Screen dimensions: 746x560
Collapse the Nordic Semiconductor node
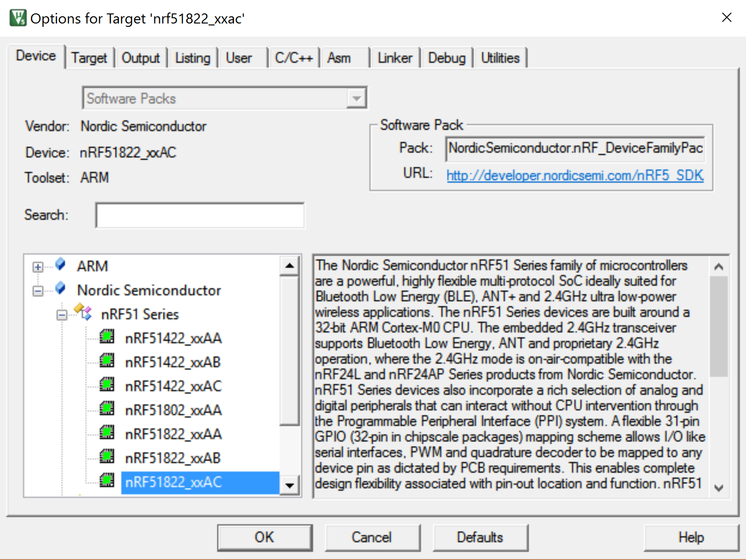click(x=38, y=291)
